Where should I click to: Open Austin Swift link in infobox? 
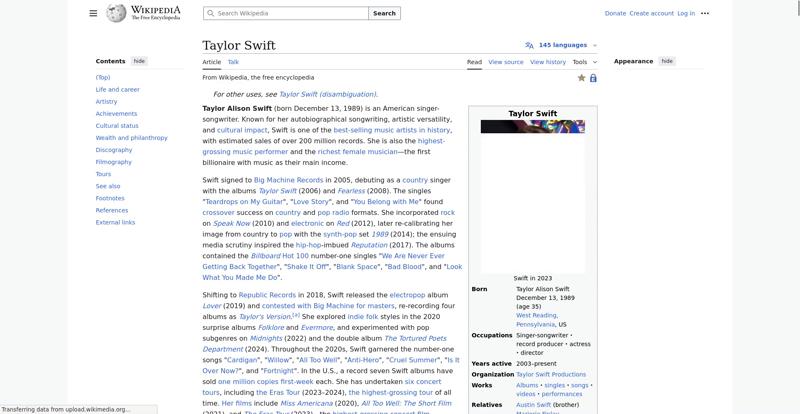(534, 405)
